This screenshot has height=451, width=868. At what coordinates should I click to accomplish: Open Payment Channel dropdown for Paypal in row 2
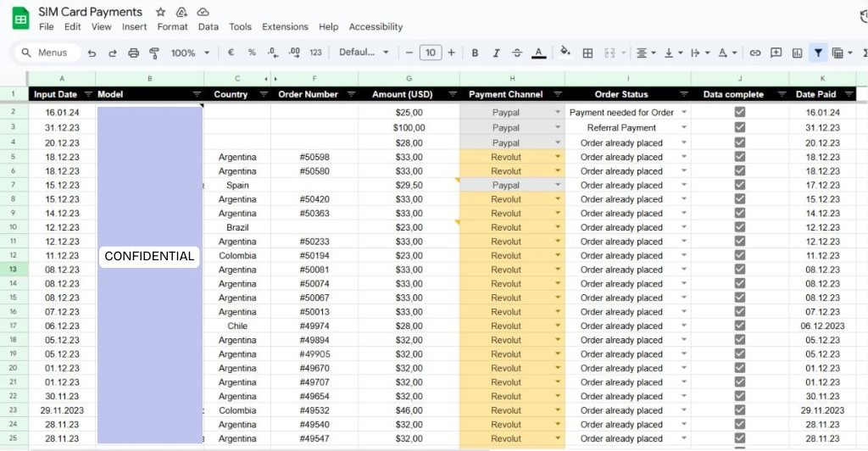click(557, 112)
